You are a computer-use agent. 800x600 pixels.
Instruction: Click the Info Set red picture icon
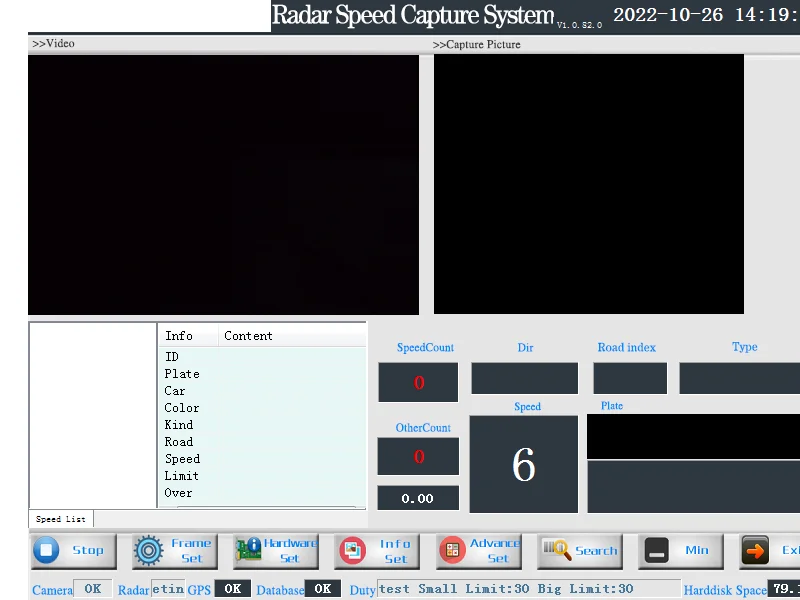[353, 551]
